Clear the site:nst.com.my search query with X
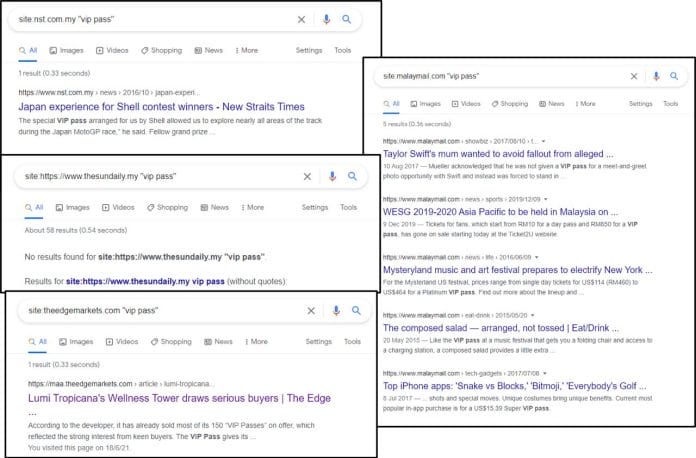The width and height of the screenshot is (696, 458). pos(302,19)
